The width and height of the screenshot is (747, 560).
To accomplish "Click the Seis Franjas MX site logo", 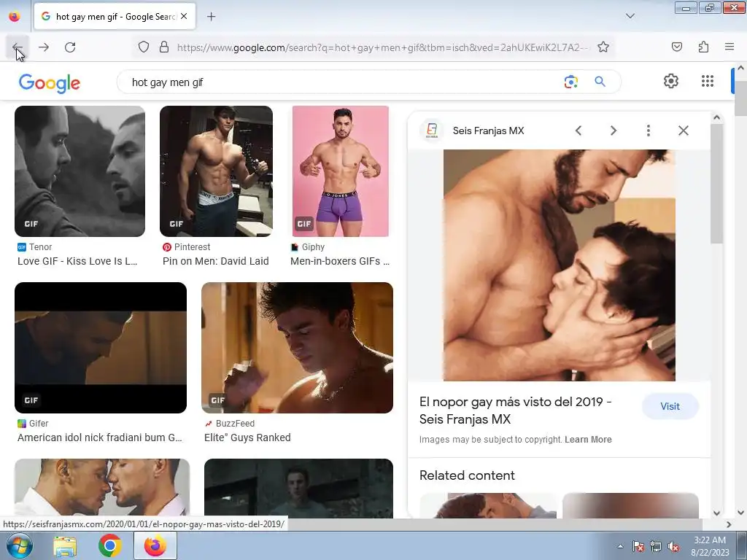I will (x=432, y=130).
